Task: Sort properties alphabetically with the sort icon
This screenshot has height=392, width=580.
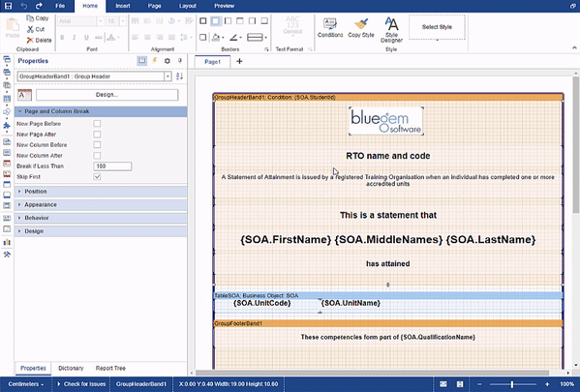Action: click(x=179, y=76)
